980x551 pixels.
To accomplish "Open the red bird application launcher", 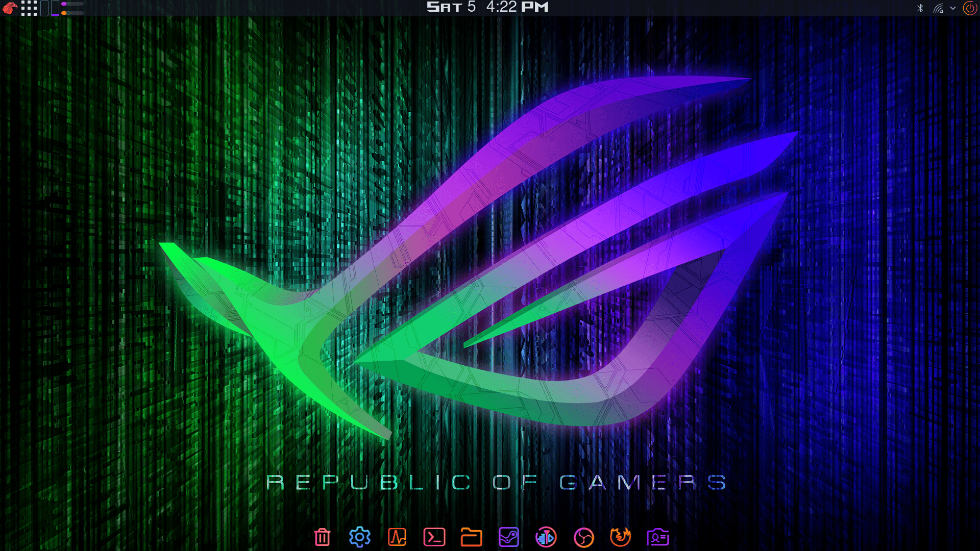I will point(10,8).
